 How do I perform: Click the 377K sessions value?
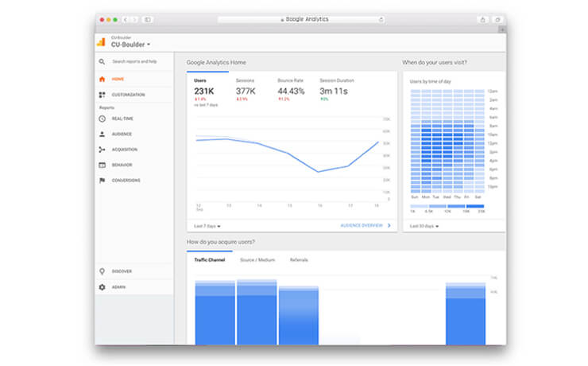click(x=246, y=91)
